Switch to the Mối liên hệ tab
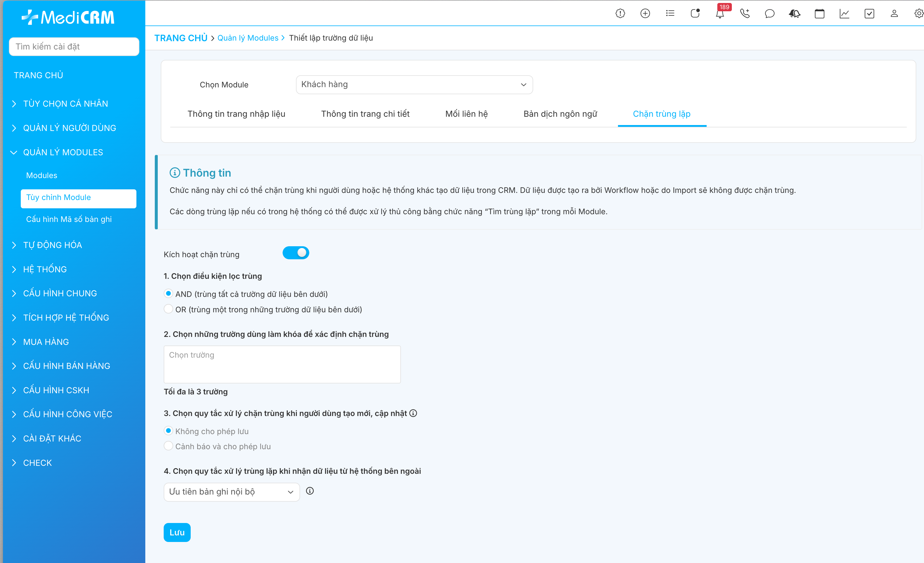Screen dimensions: 924x563 (x=466, y=114)
